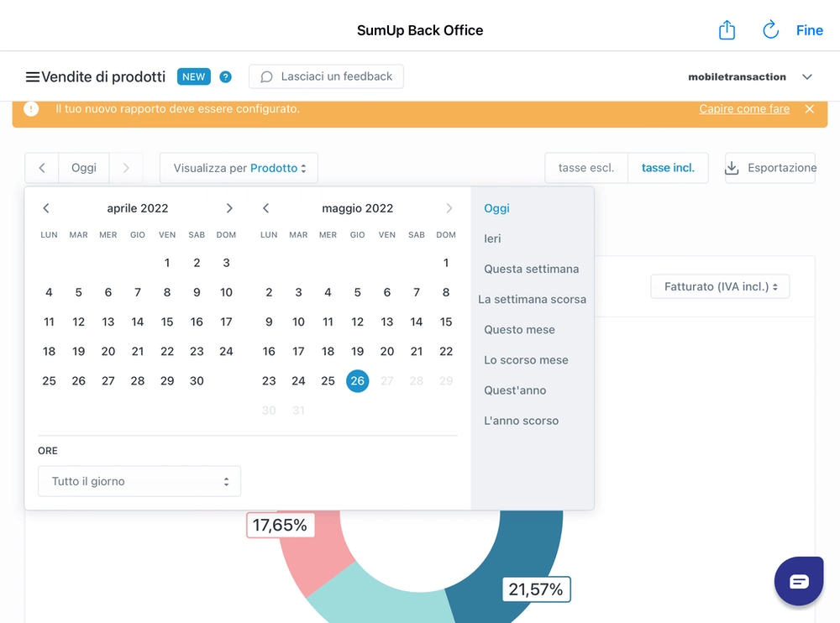Select tasse escl. option
840x623 pixels.
[x=586, y=168]
